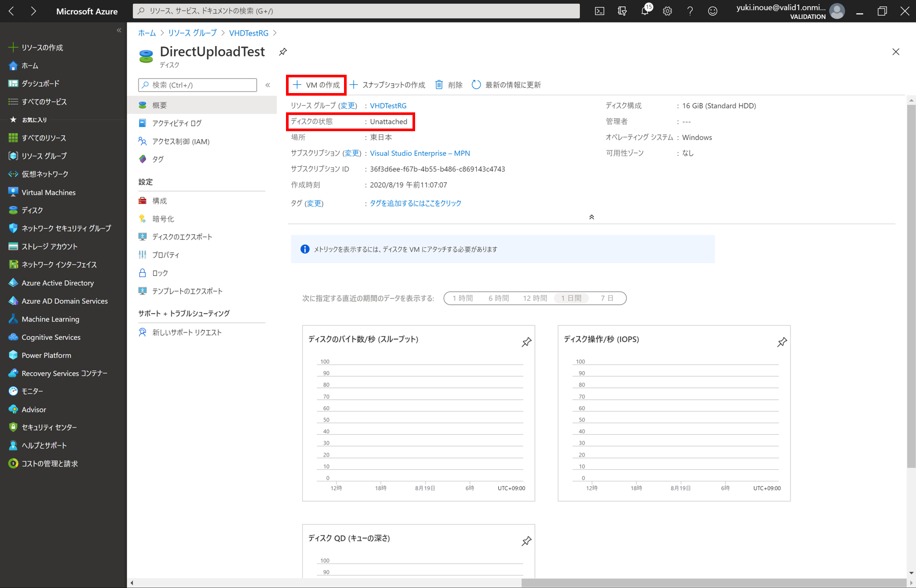Click 削除 button in toolbar
The width and height of the screenshot is (916, 588).
pyautogui.click(x=449, y=85)
